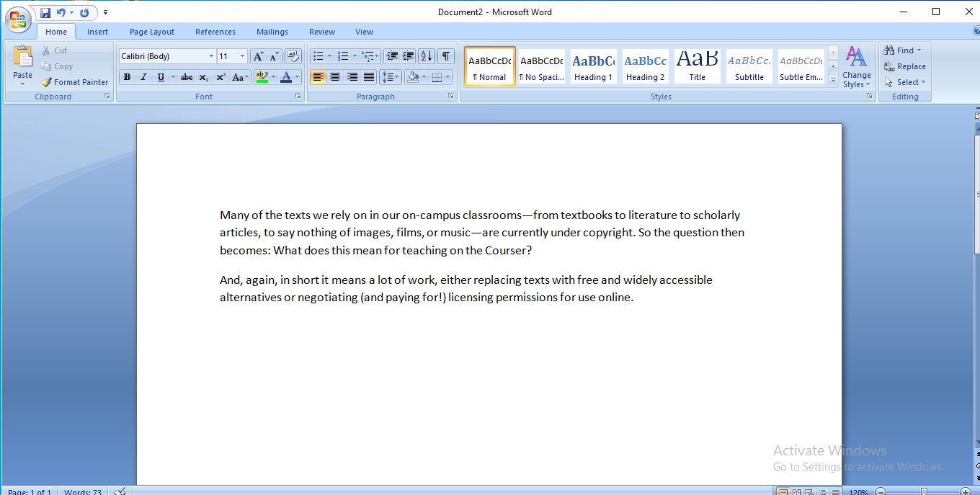
Task: Expand the bullets list dropdown
Action: tap(329, 56)
